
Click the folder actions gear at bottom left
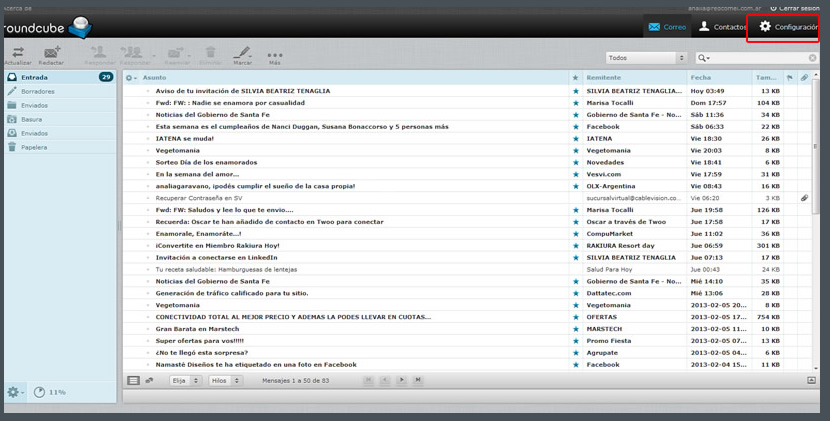[x=13, y=392]
